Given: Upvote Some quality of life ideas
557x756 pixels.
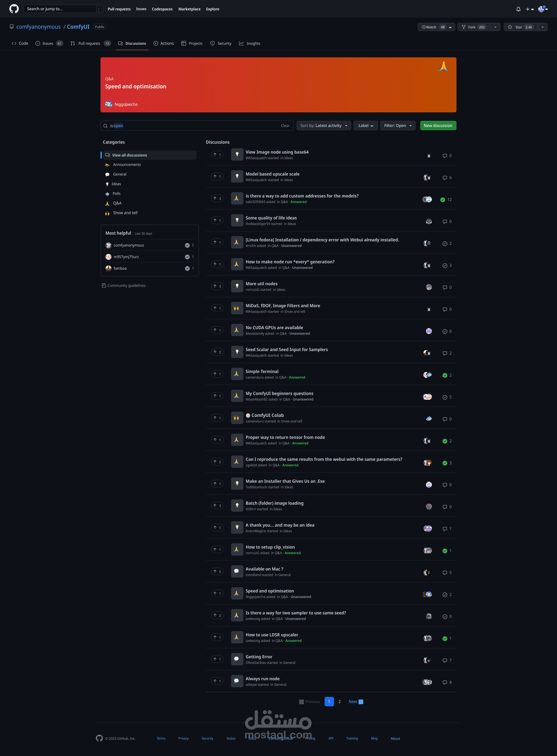Looking at the screenshot, I should [217, 220].
